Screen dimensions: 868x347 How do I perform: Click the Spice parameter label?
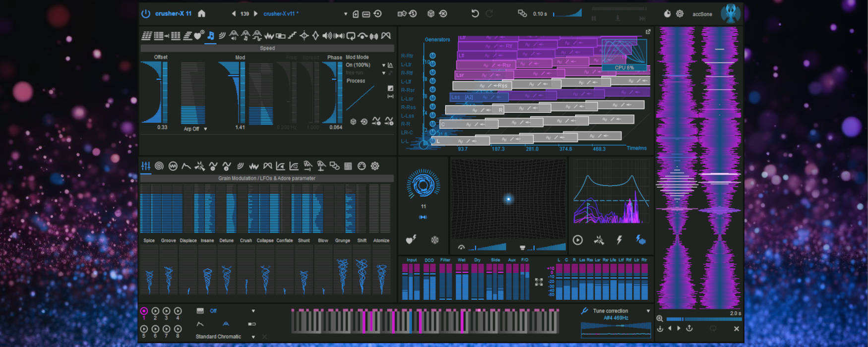click(149, 240)
